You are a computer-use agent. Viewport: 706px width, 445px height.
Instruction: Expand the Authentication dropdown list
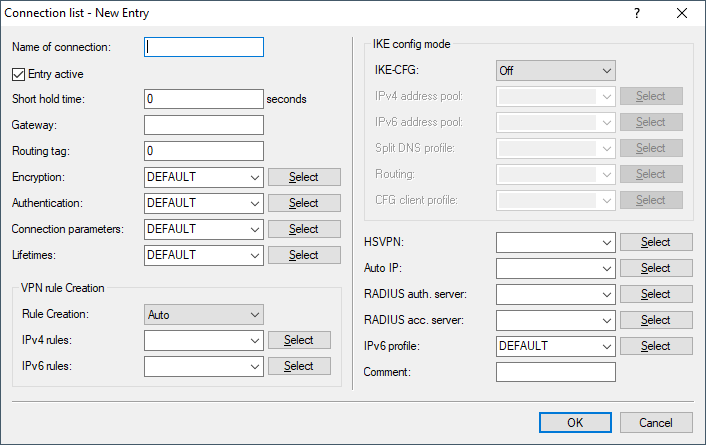[204, 203]
